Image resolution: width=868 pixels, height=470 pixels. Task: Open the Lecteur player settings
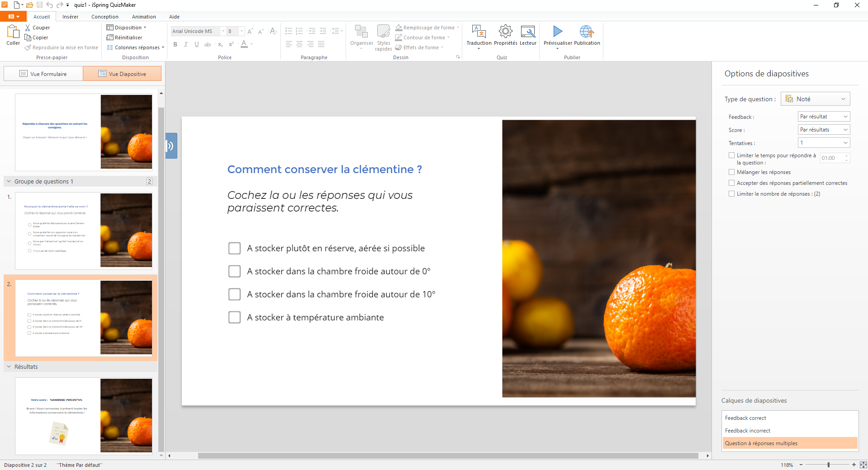point(528,32)
